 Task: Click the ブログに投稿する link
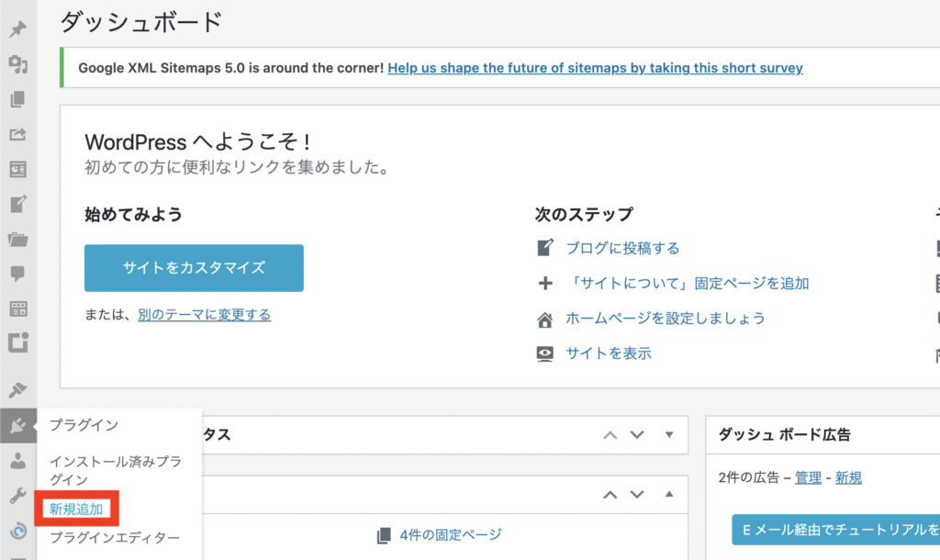point(623,248)
